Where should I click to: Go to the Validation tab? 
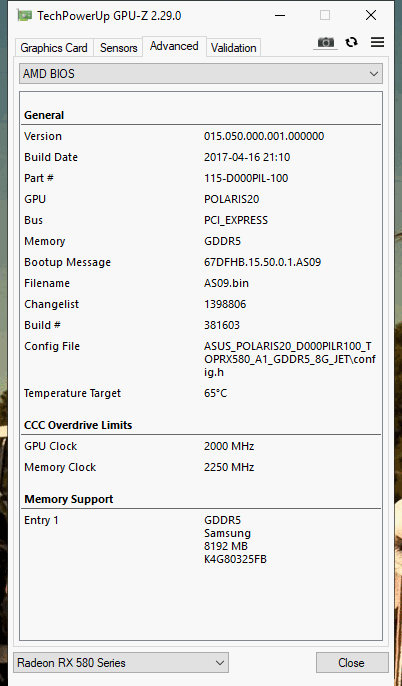click(x=234, y=48)
